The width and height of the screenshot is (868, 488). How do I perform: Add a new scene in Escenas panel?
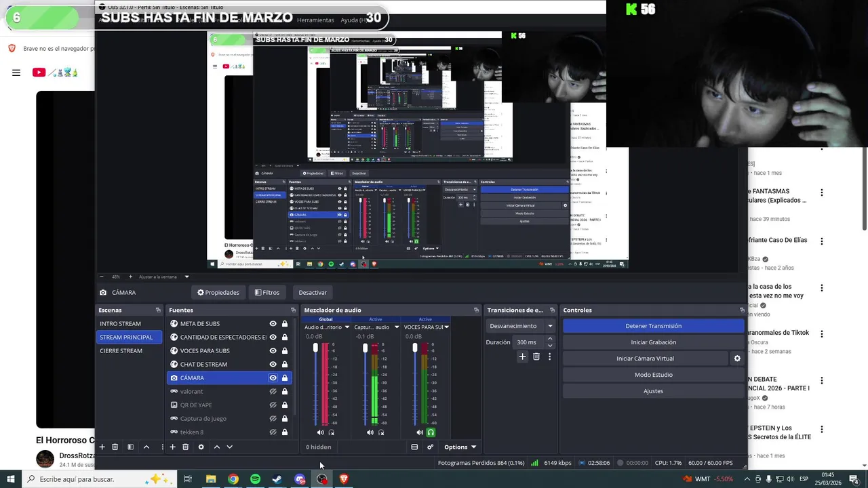(102, 447)
